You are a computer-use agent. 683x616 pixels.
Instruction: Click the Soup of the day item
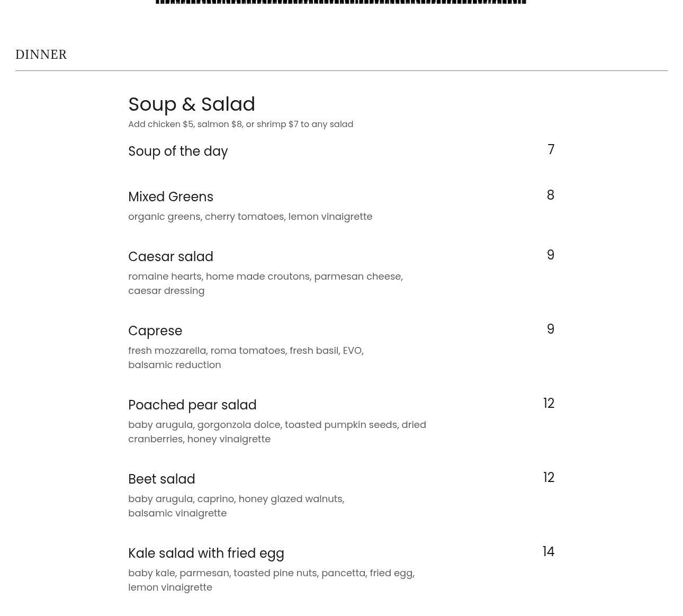[178, 151]
